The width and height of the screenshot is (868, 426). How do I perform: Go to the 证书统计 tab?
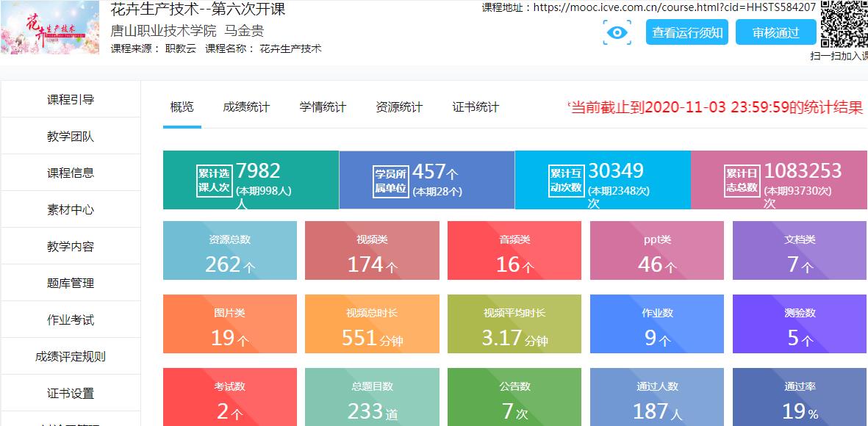click(x=476, y=107)
